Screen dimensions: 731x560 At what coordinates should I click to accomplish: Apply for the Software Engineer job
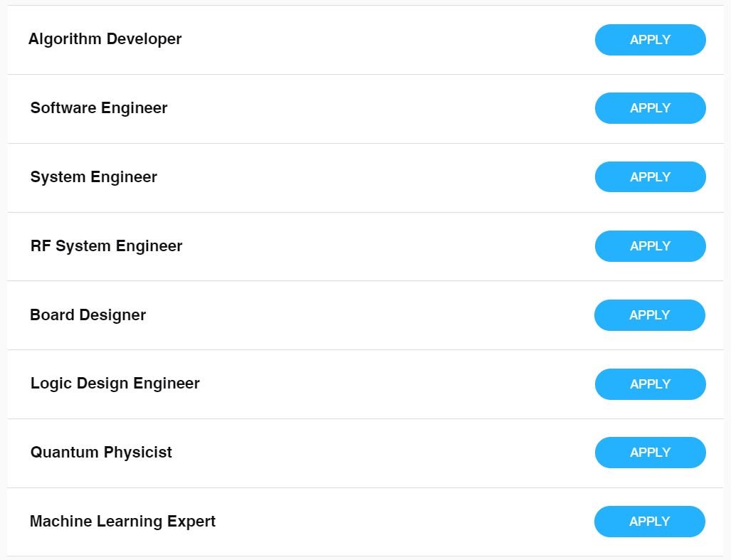(650, 108)
